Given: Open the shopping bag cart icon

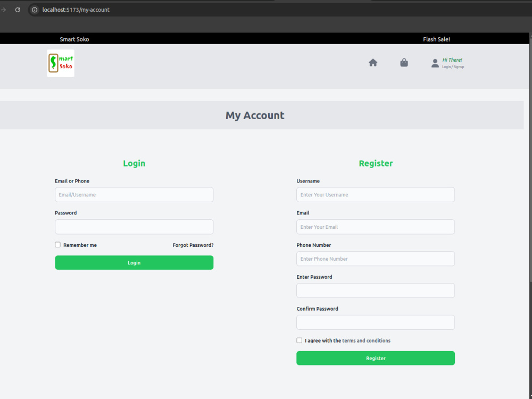Looking at the screenshot, I should pos(404,63).
